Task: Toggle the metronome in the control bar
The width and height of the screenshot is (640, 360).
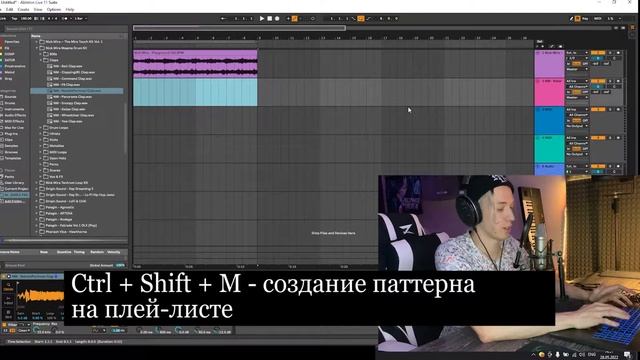Action: pos(64,18)
